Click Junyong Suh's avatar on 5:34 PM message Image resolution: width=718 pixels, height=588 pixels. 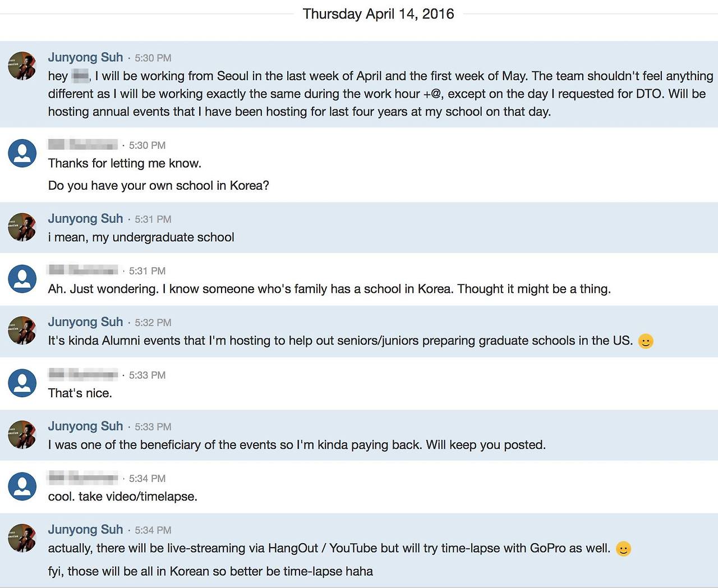click(22, 538)
